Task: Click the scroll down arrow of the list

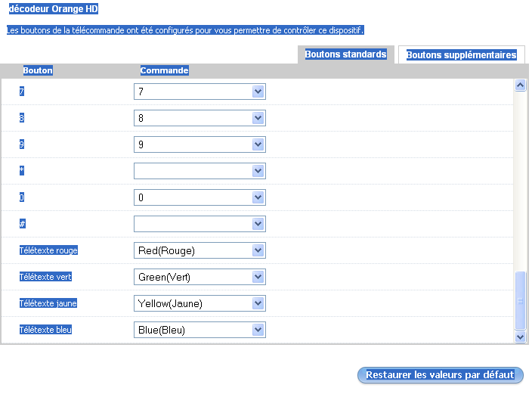Action: 520,336
